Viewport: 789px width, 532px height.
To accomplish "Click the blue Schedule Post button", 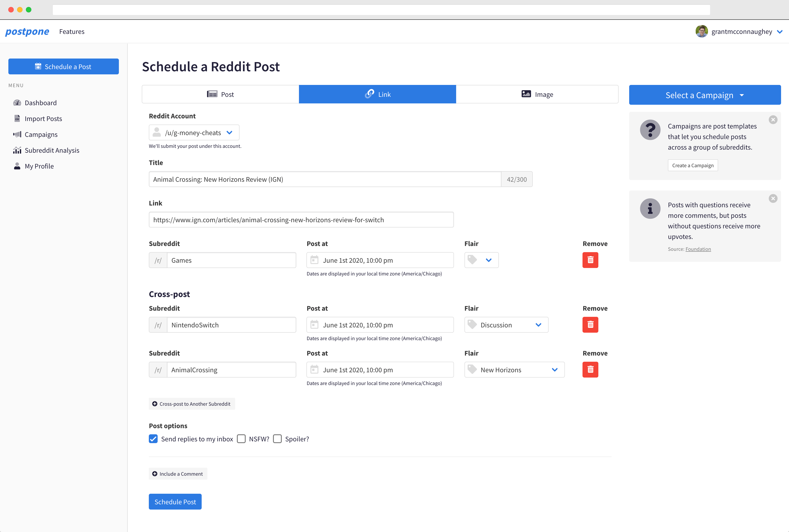I will [175, 501].
